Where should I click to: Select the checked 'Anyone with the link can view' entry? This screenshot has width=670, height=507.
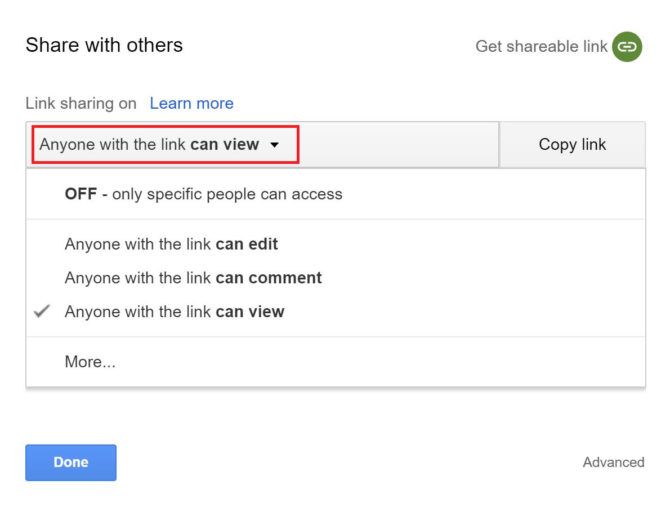coord(174,311)
